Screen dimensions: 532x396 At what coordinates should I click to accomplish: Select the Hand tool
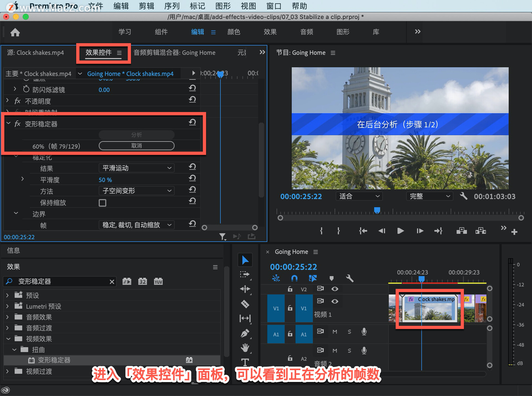(x=245, y=348)
